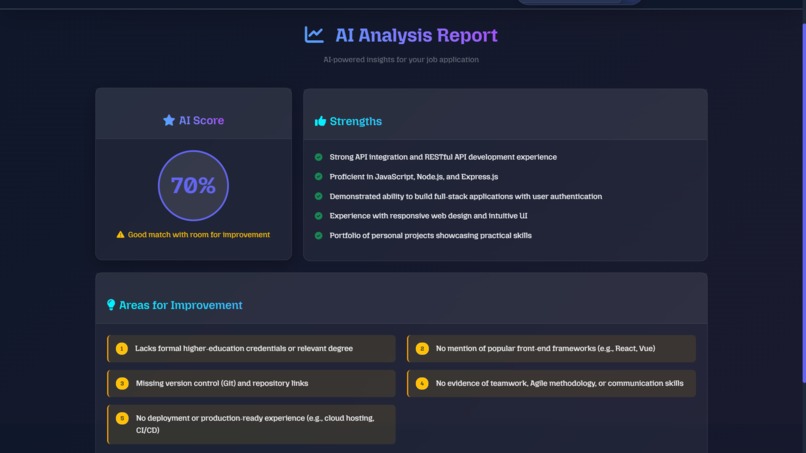Click number 1 badge for higher-education item
Viewport: 806px width, 453px height.
click(122, 349)
